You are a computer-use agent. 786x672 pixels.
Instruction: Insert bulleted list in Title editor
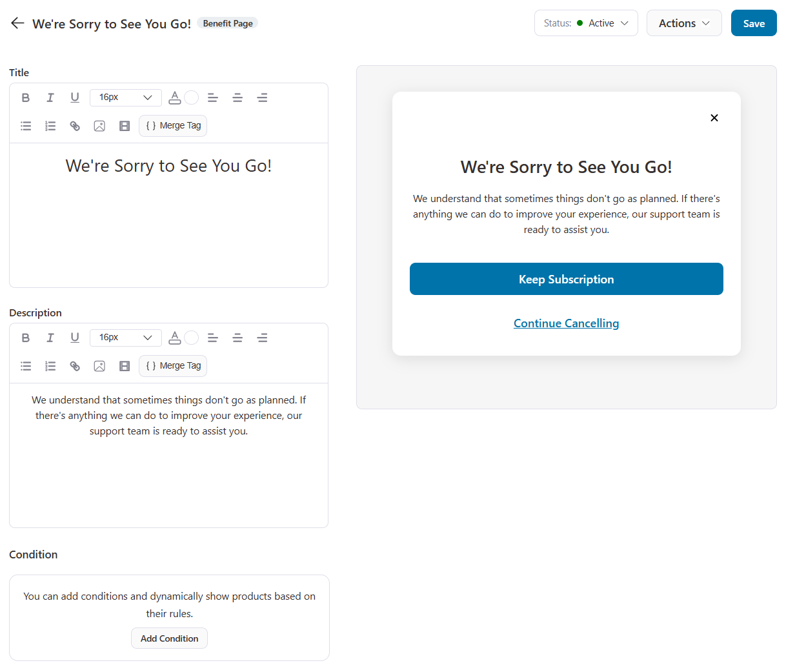coord(26,126)
